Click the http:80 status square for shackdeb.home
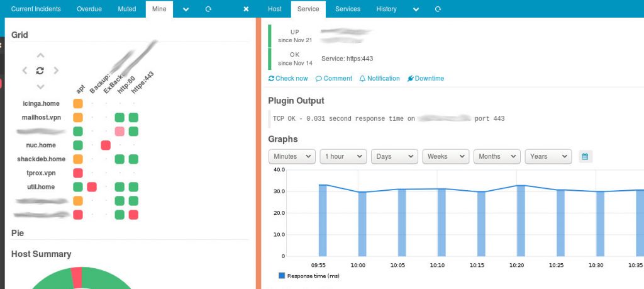Image resolution: width=644 pixels, height=289 pixels. click(x=119, y=159)
